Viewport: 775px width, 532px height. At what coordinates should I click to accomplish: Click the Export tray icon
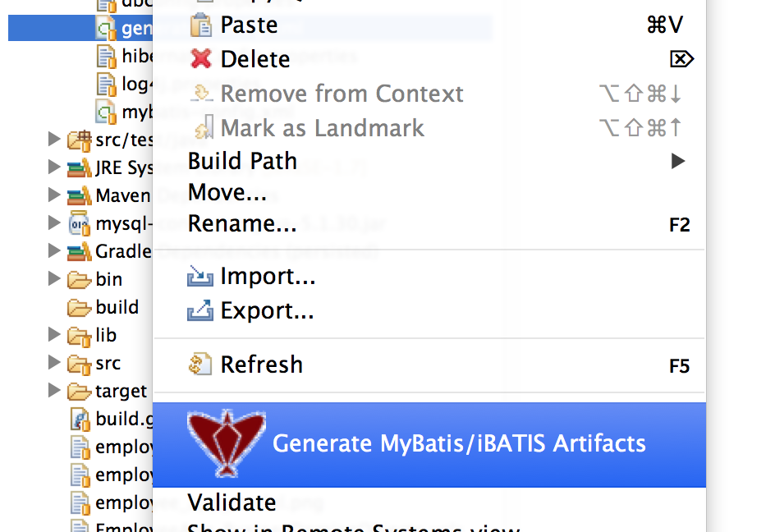click(x=200, y=311)
